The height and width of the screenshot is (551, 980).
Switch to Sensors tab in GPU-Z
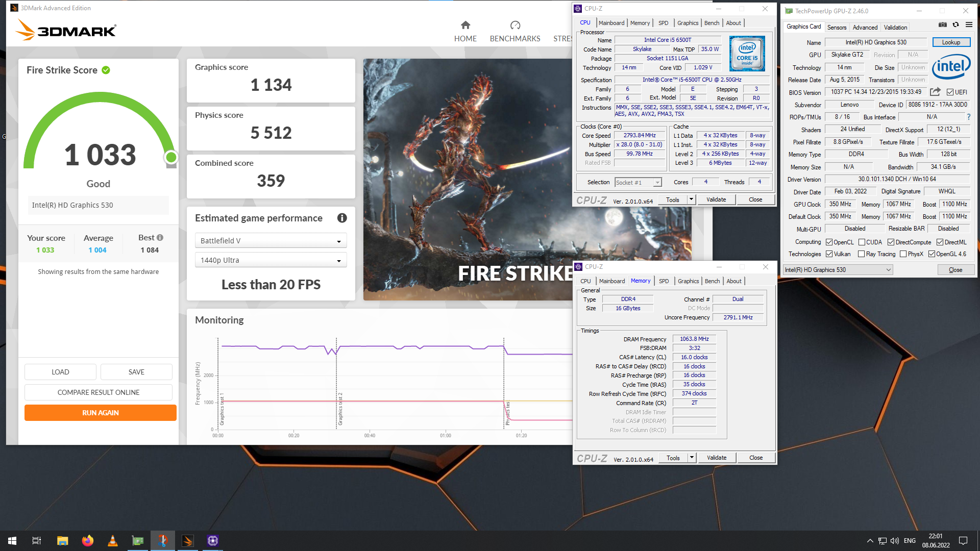point(837,28)
